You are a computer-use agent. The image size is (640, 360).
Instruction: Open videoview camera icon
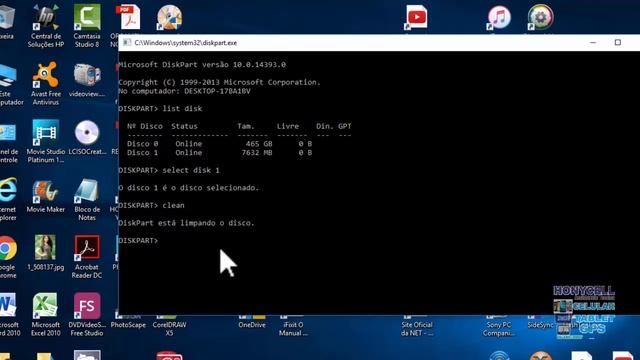point(87,80)
